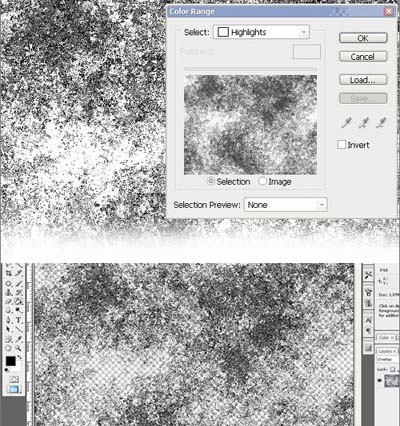The width and height of the screenshot is (400, 426).
Task: Select the Path Selection arrow tool
Action: (x=8, y=329)
